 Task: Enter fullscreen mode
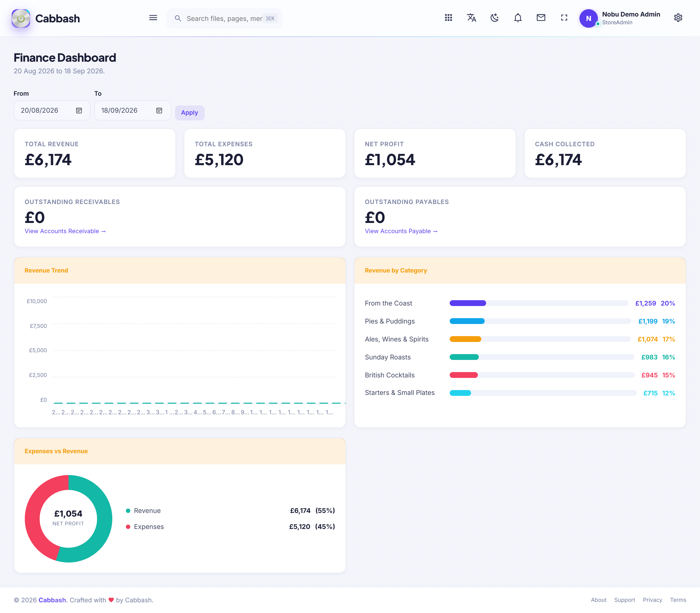564,18
